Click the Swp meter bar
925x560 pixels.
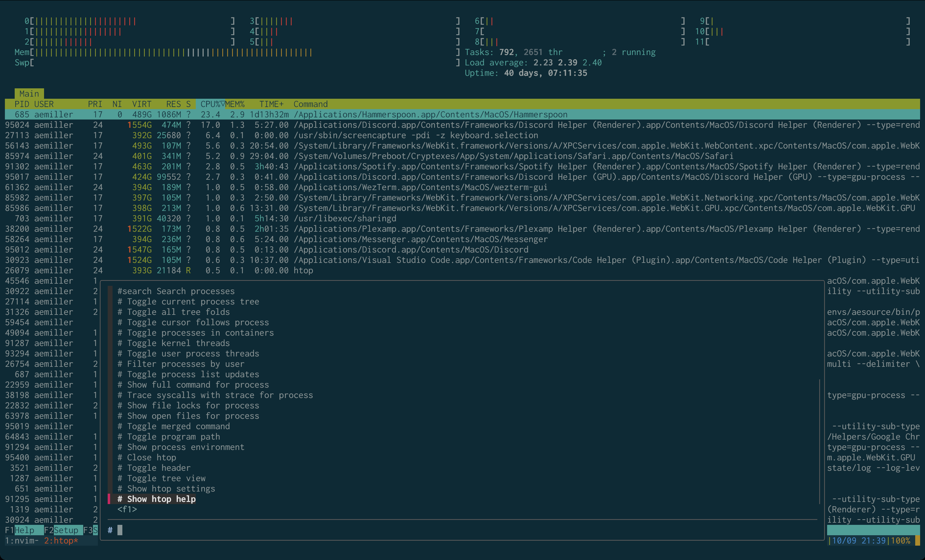[x=244, y=63]
